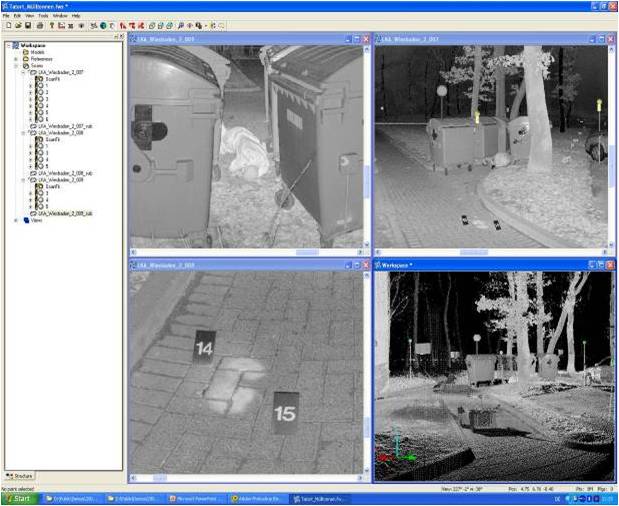Click the third red figure toolbar icon
This screenshot has height=506, width=619.
click(x=141, y=26)
